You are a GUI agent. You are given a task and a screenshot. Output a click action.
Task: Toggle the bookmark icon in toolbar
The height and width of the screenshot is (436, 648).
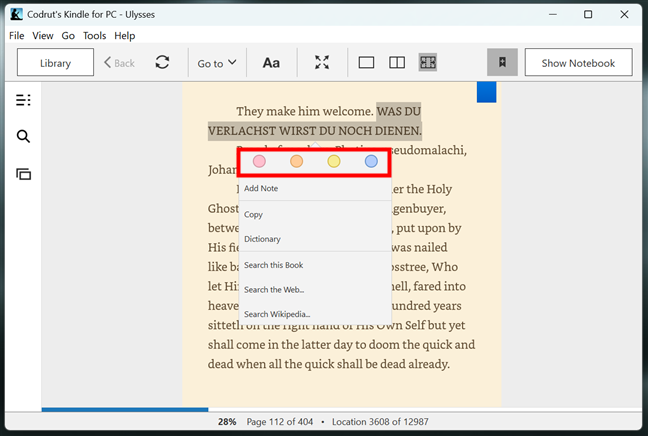(x=502, y=63)
